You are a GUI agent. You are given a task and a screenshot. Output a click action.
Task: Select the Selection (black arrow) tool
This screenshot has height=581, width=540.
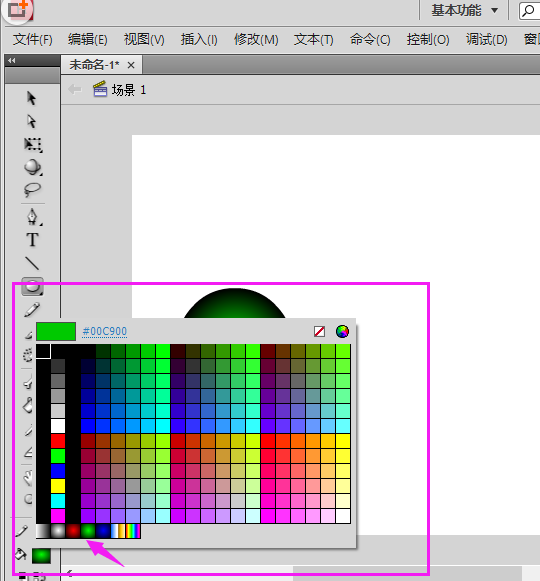32,98
